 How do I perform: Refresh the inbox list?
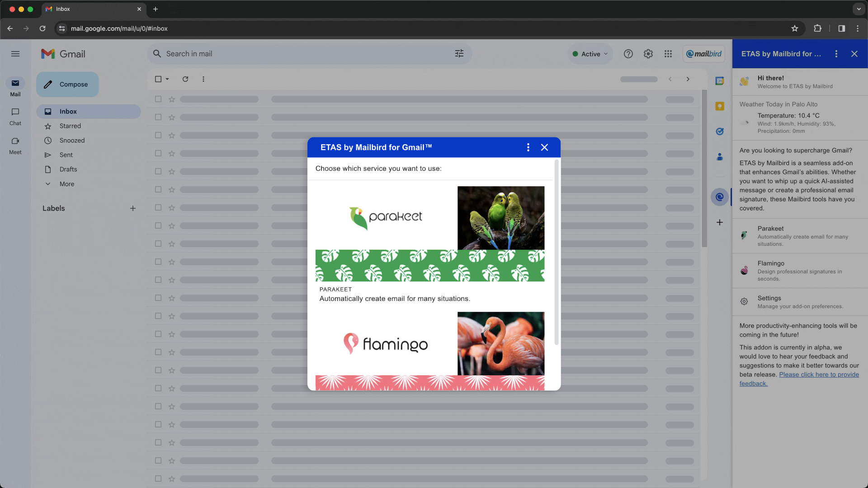click(x=185, y=79)
